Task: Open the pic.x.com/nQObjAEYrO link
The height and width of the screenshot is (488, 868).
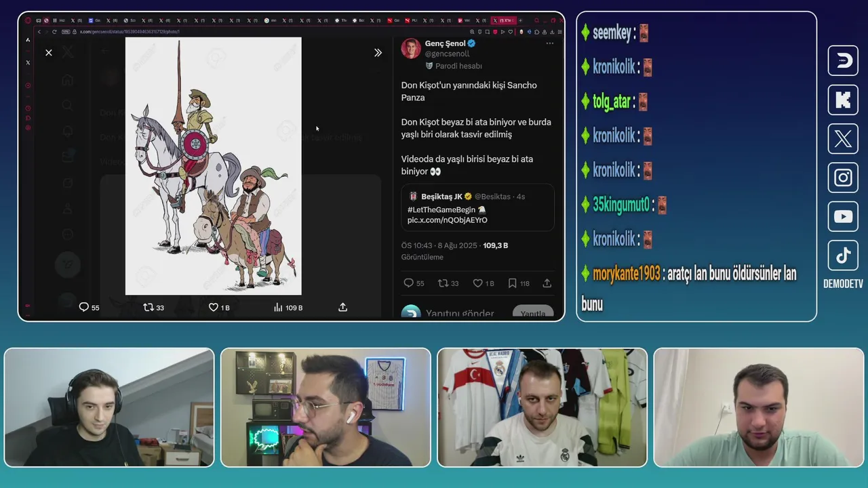Action: click(447, 220)
